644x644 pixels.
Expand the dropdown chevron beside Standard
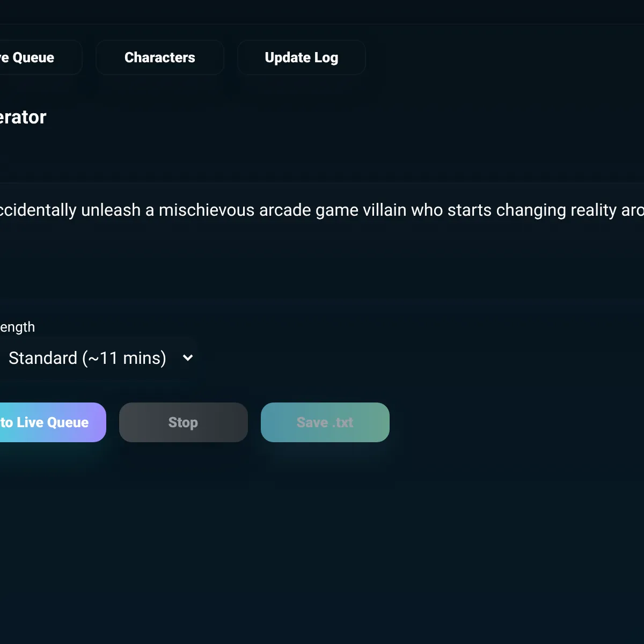[188, 358]
